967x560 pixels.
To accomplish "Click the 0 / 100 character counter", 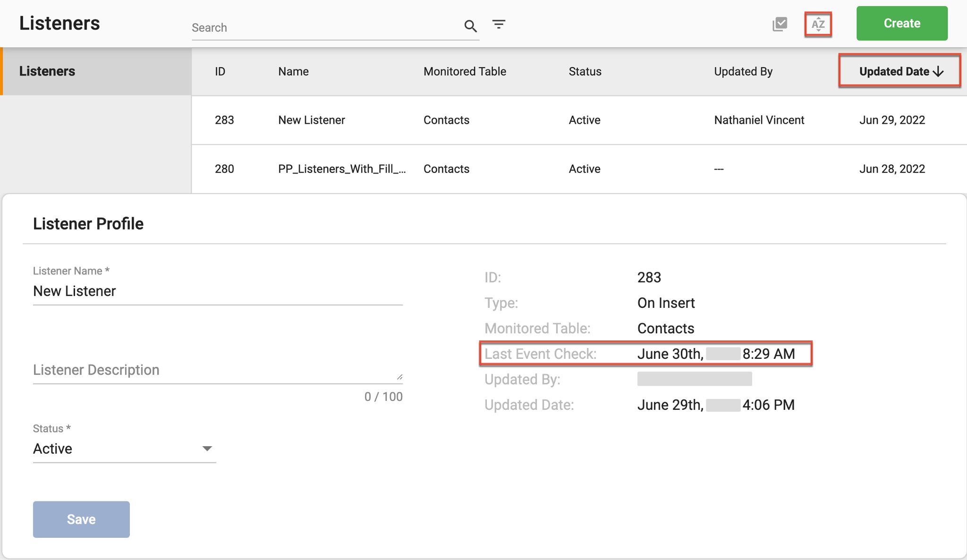I will (x=383, y=397).
